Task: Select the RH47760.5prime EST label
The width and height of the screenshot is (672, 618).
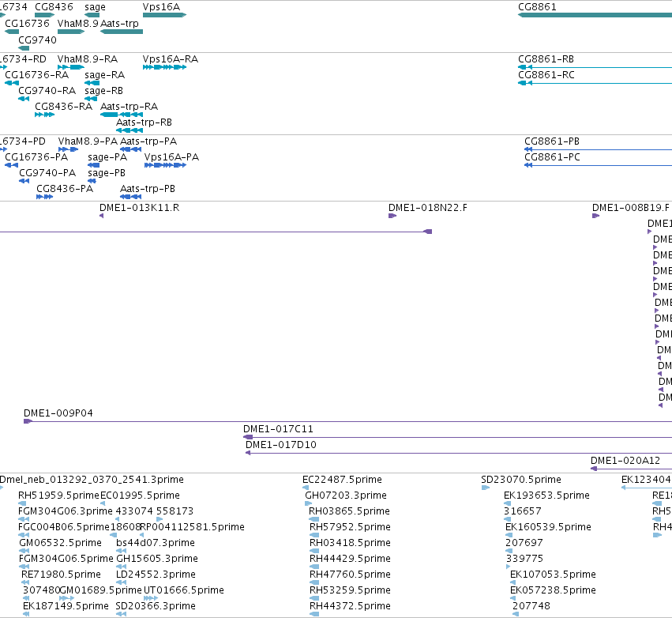Action: point(350,575)
